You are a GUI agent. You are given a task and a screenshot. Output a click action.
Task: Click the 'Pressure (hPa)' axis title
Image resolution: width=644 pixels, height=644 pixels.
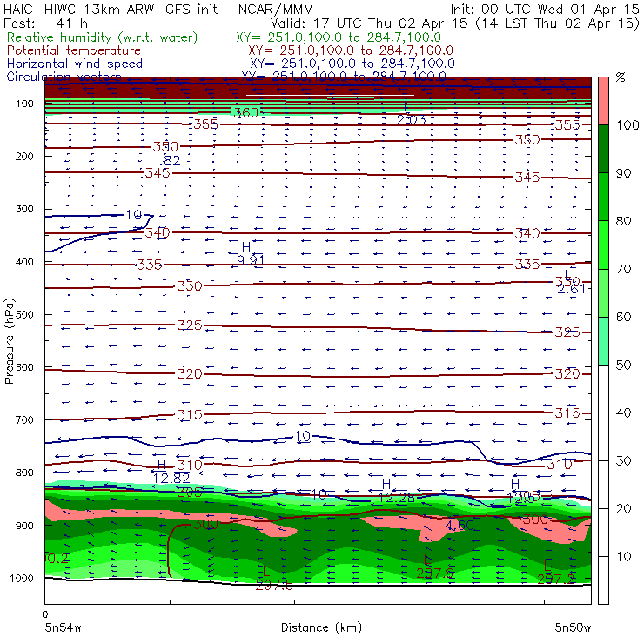9,341
